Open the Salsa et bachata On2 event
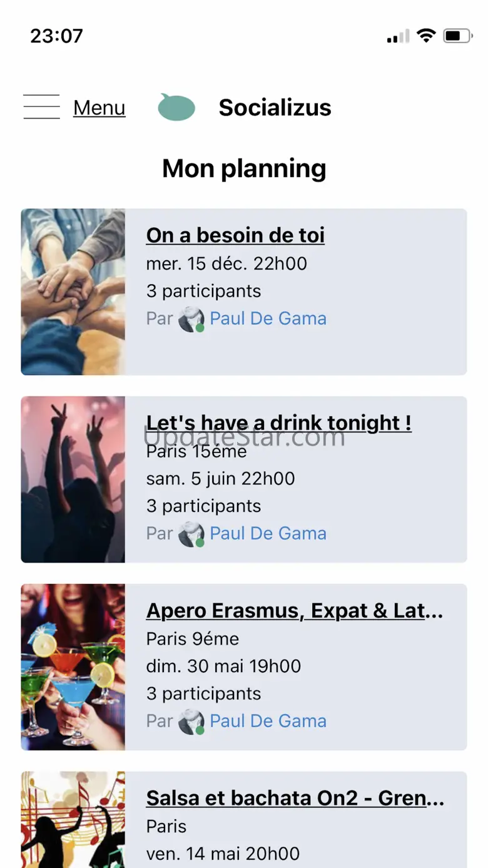 point(295,798)
